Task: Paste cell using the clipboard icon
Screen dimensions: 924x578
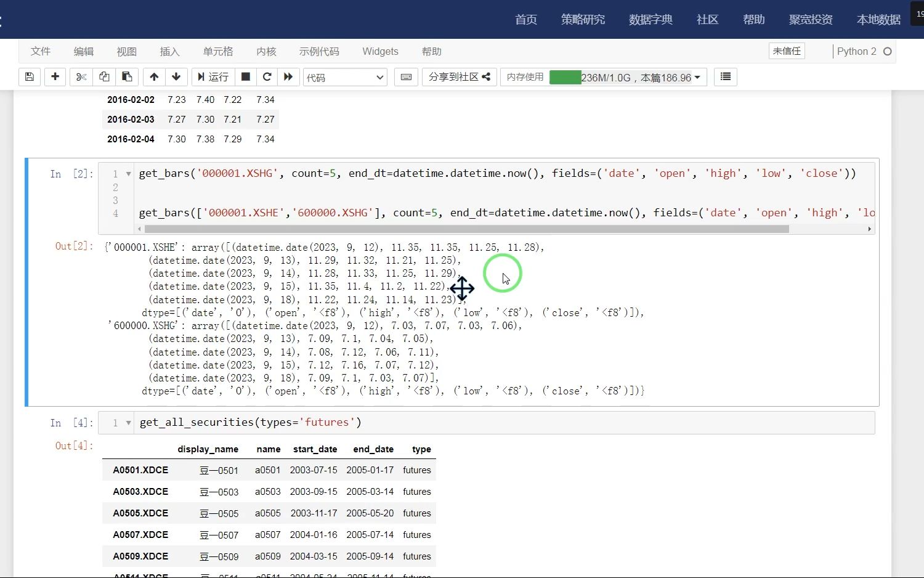Action: [x=127, y=77]
